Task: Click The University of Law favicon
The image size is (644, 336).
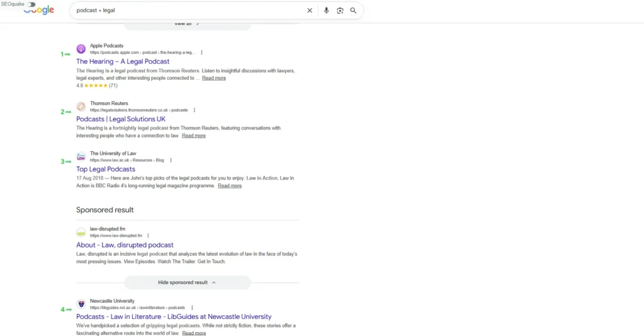Action: click(x=81, y=157)
